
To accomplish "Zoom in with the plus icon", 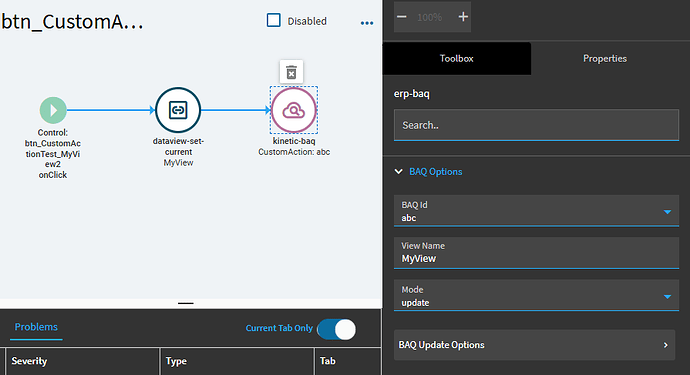I will pyautogui.click(x=463, y=17).
